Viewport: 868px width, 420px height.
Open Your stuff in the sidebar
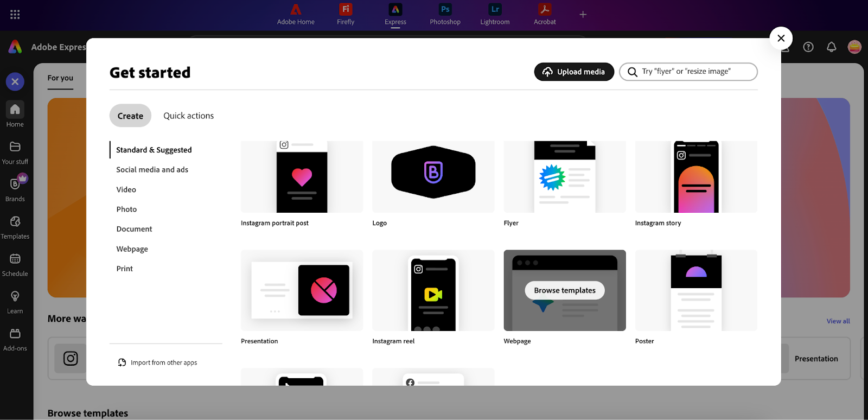pyautogui.click(x=15, y=152)
